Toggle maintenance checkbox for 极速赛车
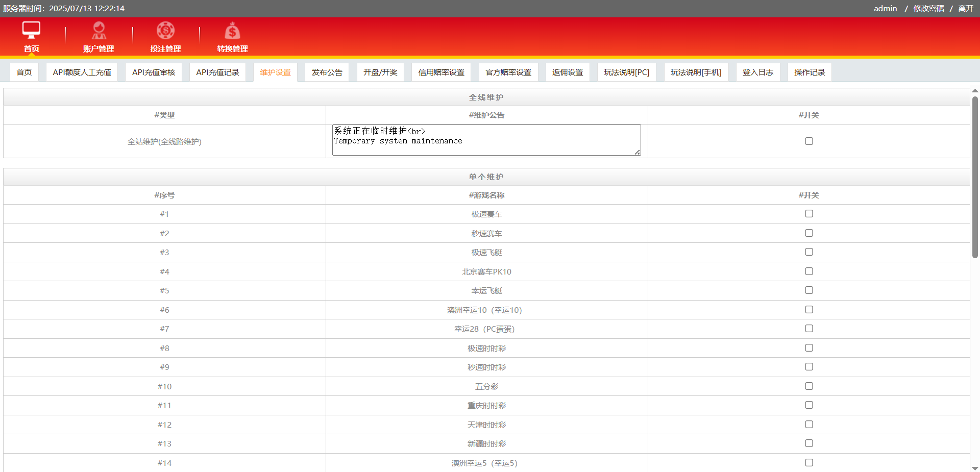 coord(809,214)
